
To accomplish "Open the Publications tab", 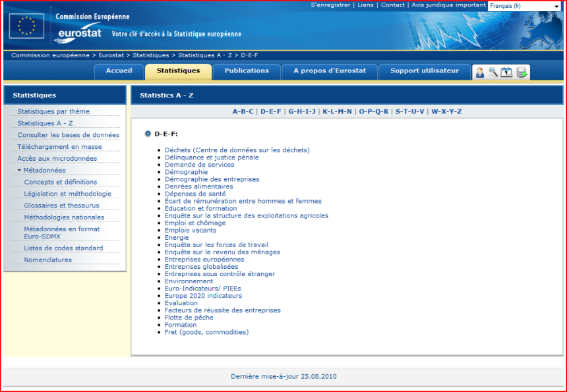I will pyautogui.click(x=247, y=70).
